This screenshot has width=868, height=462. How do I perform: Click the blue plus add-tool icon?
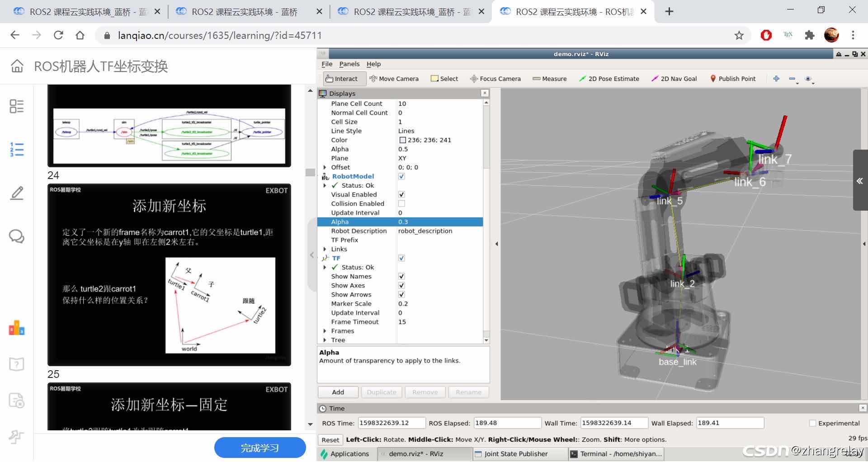point(776,79)
